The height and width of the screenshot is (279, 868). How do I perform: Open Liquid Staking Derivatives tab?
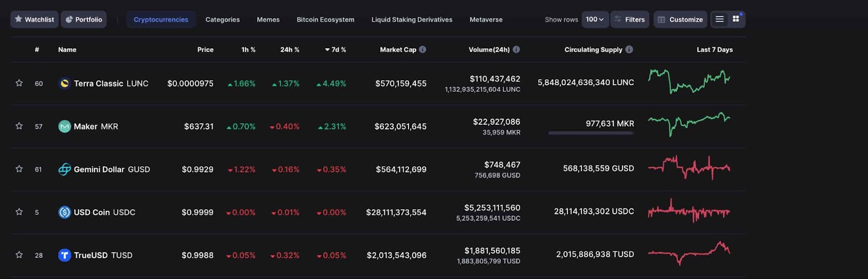[x=412, y=19]
